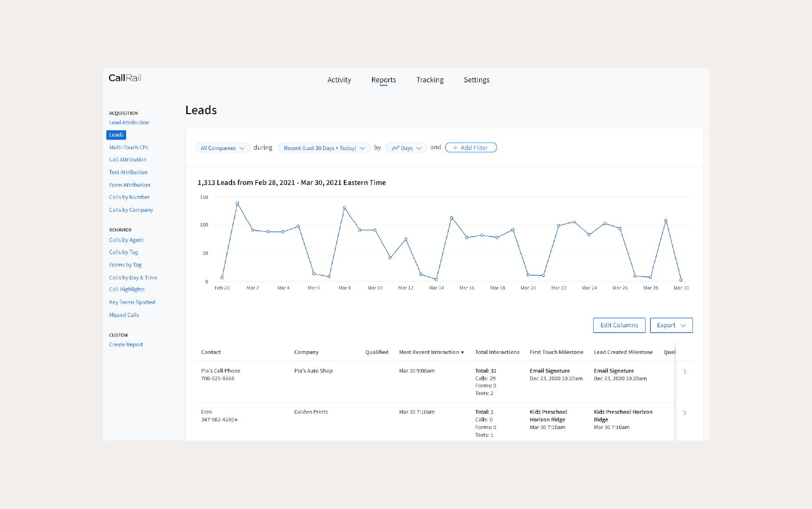Click Create Report under Custom
This screenshot has height=509, width=812.
pyautogui.click(x=126, y=345)
